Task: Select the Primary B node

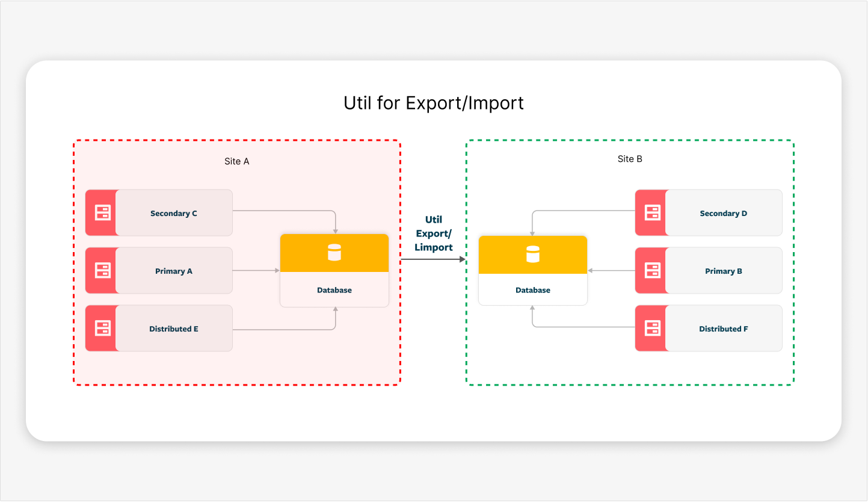Action: [723, 270]
